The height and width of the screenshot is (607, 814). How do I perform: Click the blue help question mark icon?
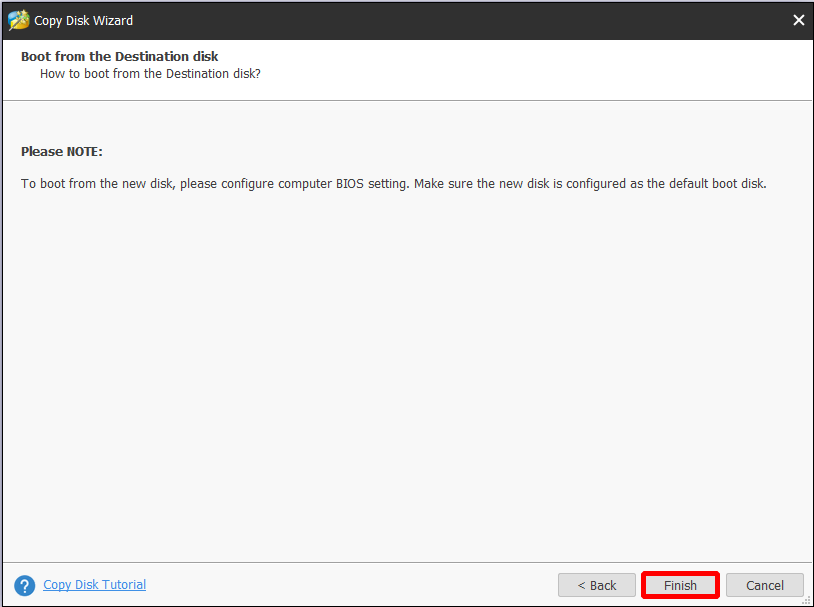click(24, 586)
